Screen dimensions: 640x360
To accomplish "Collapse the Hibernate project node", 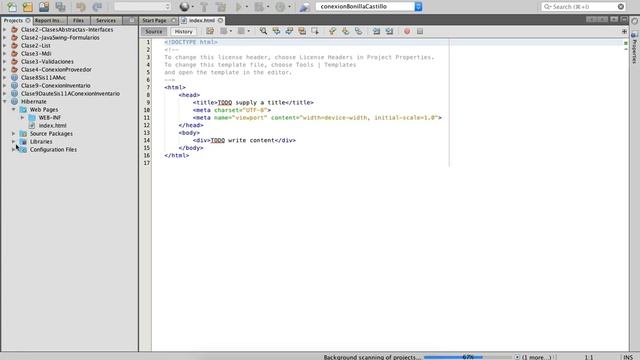I will (x=5, y=101).
